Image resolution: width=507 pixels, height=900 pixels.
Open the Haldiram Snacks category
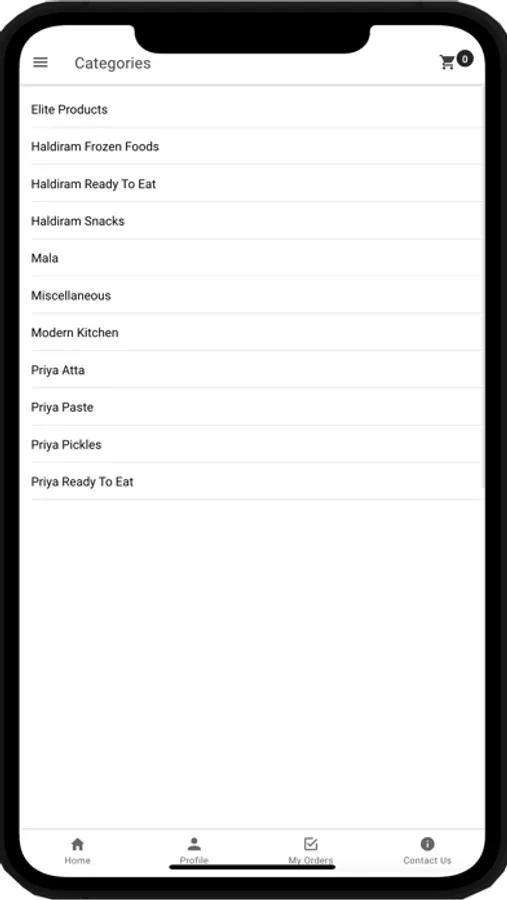click(256, 221)
